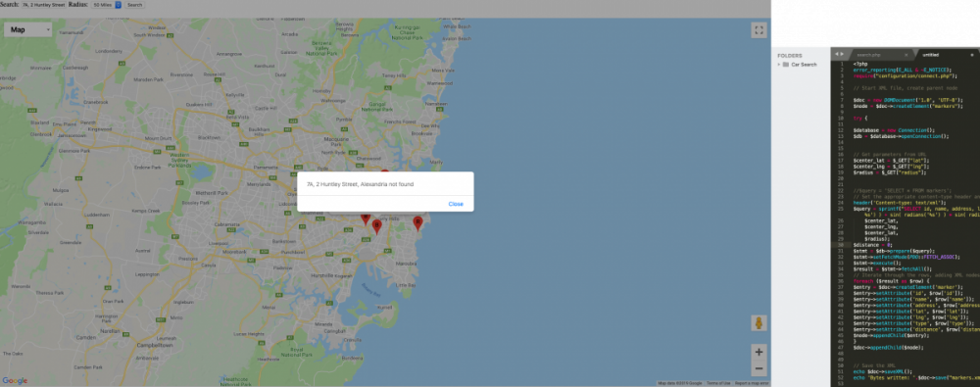
Task: Click the dialog message about Huntley Street
Action: (x=360, y=184)
